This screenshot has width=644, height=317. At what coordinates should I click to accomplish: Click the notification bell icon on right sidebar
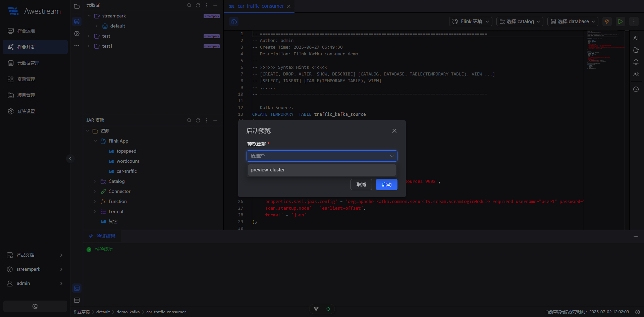click(x=636, y=62)
